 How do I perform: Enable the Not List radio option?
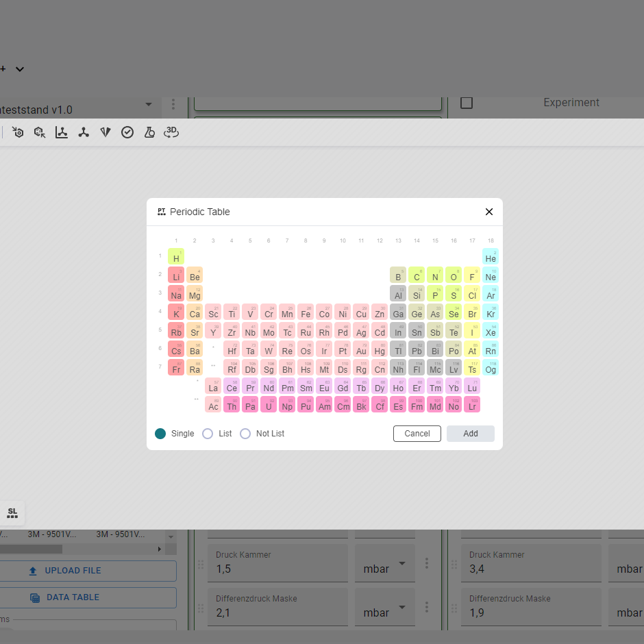245,434
